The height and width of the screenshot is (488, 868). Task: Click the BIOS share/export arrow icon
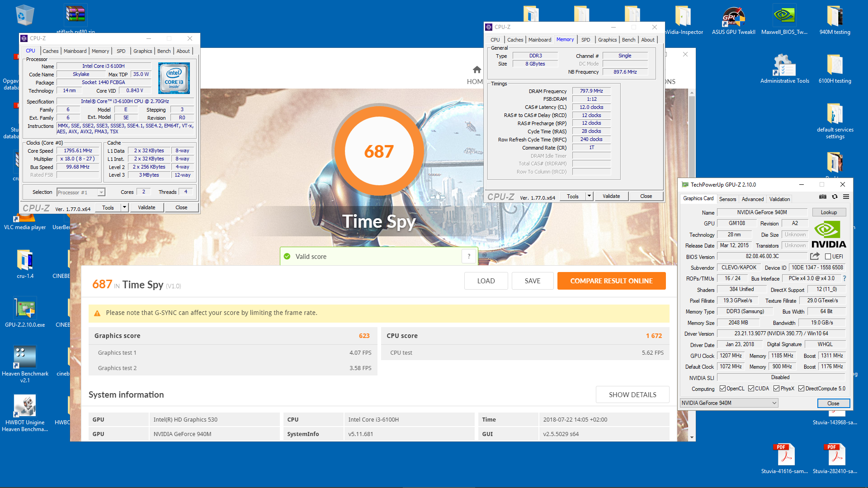click(815, 256)
